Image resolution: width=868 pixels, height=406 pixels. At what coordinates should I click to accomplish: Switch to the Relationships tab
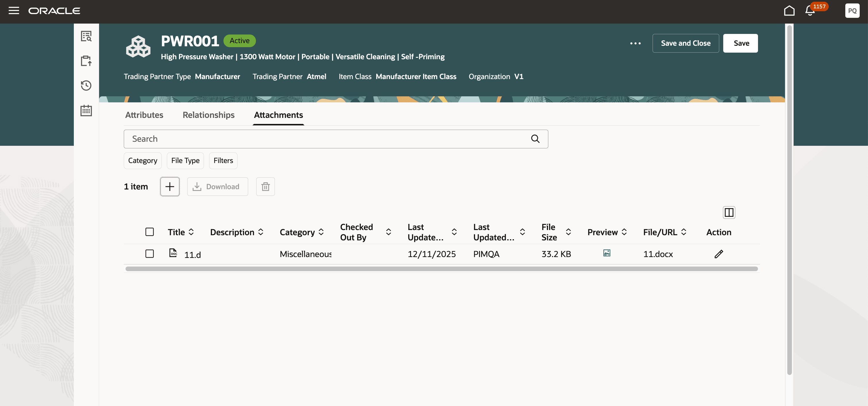[x=208, y=115]
